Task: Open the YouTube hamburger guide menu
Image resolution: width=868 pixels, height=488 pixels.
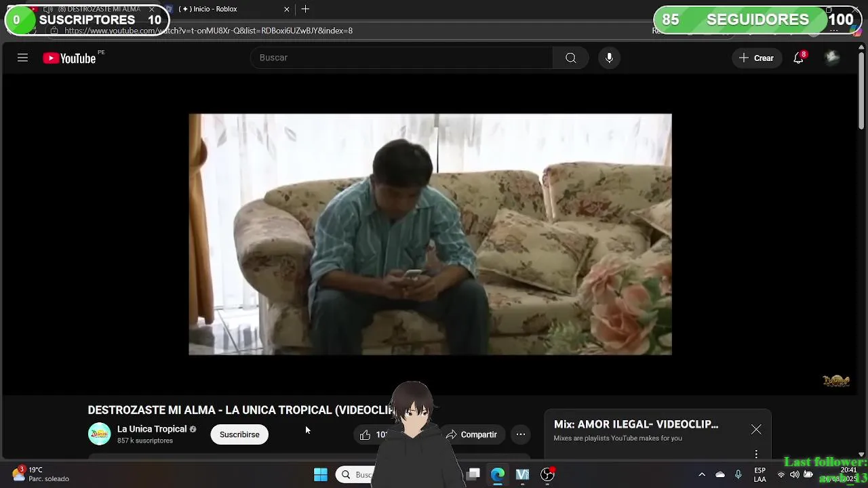Action: 22,58
